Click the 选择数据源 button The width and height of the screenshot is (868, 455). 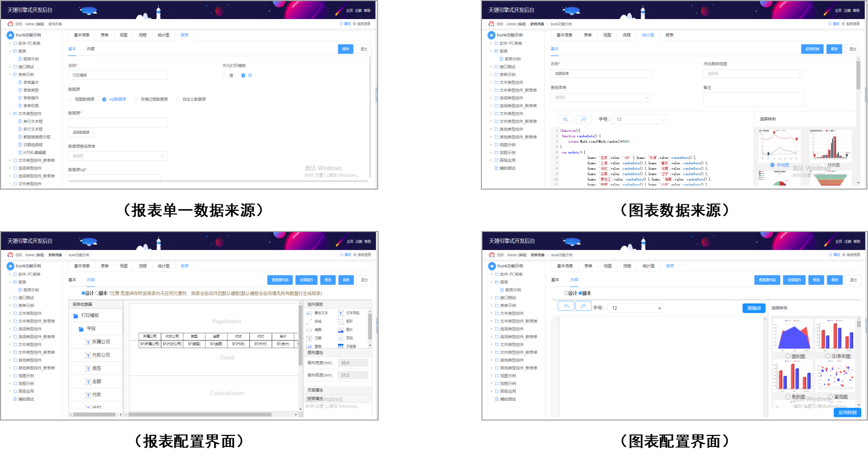pyautogui.click(x=80, y=132)
